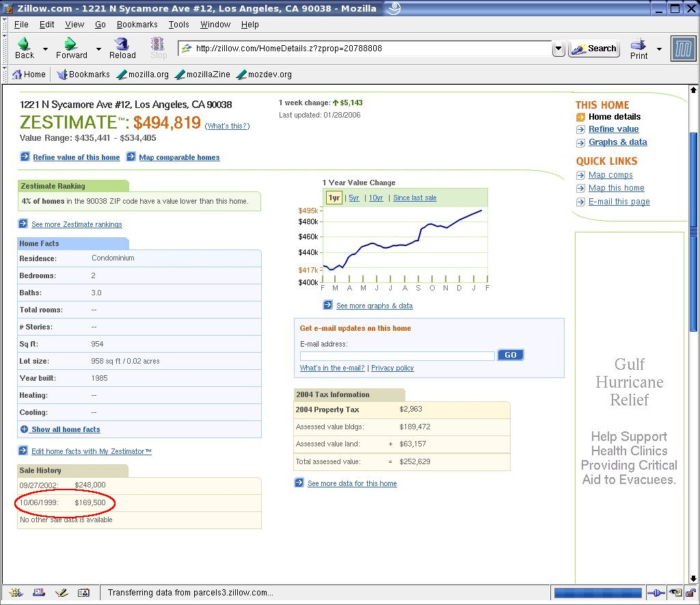Screen dimensions: 700x605
Task: Print the page with Print icon
Action: tap(638, 44)
